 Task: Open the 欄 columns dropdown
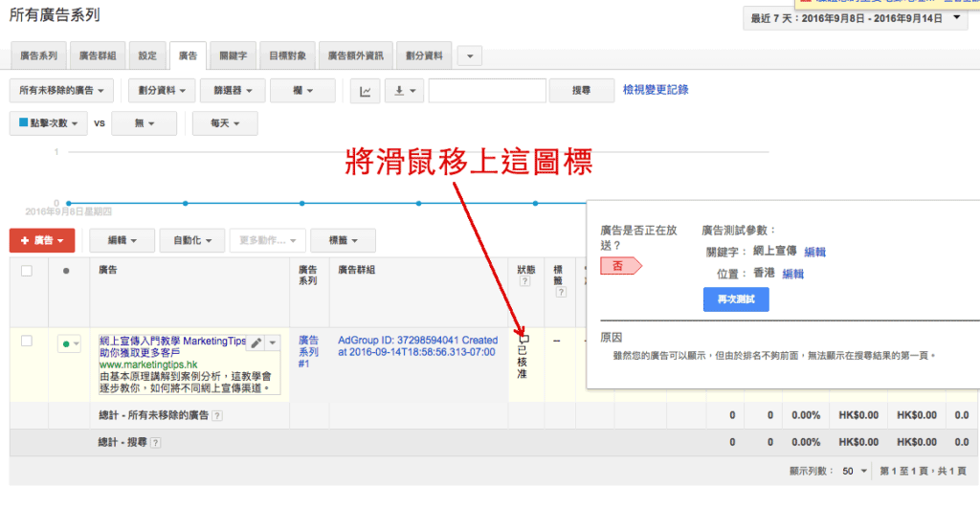coord(302,91)
